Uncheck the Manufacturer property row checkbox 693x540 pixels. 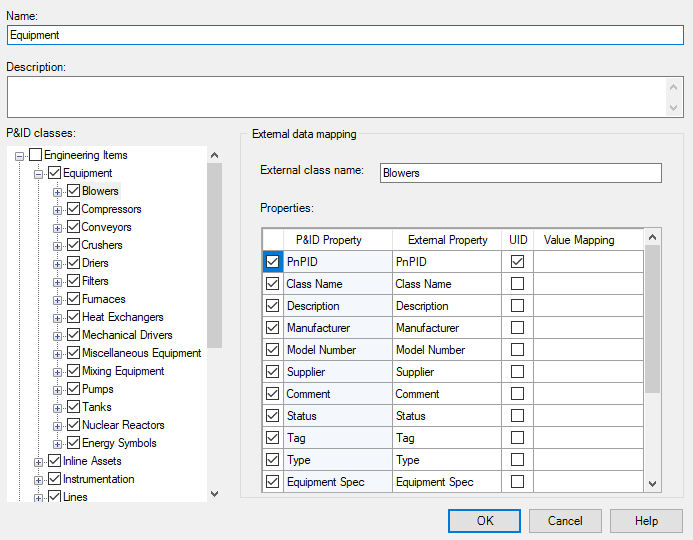[272, 328]
